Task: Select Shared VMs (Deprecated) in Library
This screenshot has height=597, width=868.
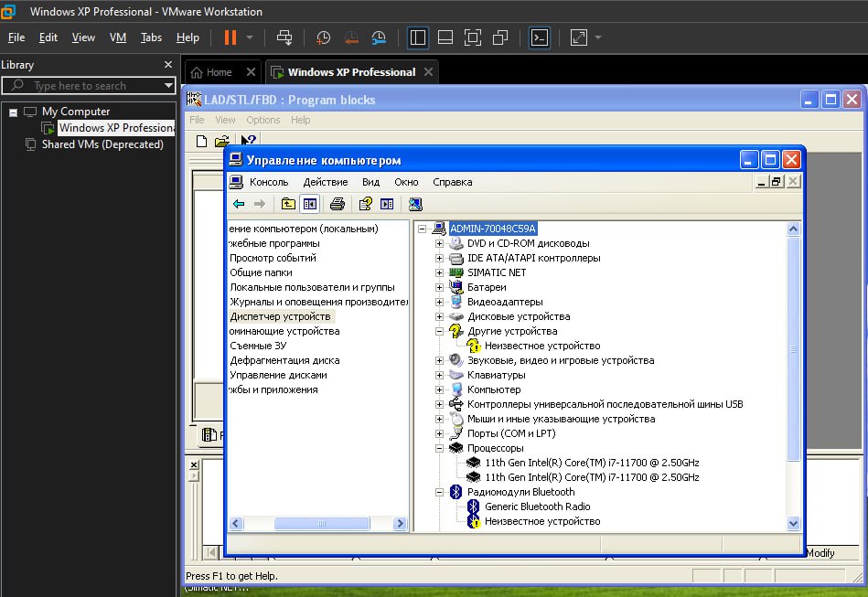Action: 102,144
